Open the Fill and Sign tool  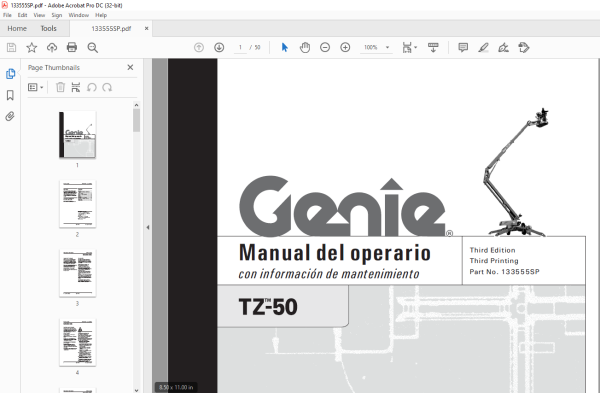point(504,47)
